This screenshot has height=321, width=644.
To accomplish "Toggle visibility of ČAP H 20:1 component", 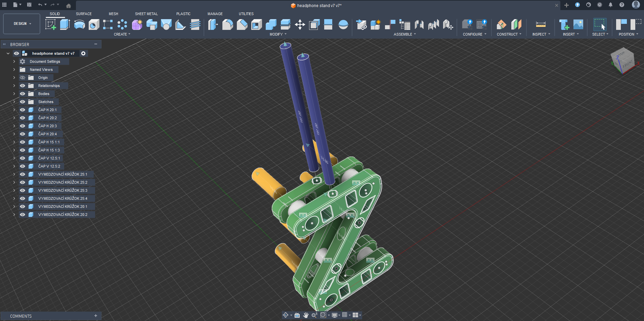I will pos(23,110).
